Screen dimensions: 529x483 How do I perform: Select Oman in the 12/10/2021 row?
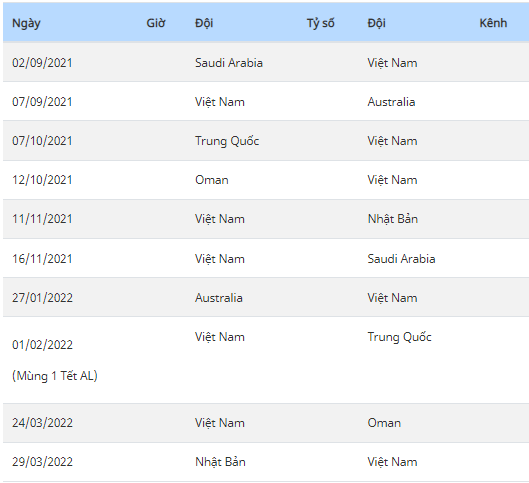(212, 180)
